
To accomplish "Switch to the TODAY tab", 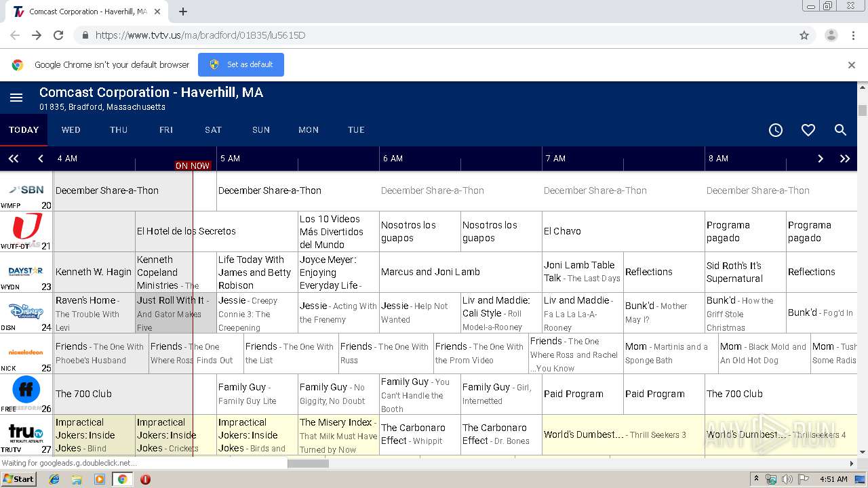I will [x=24, y=130].
